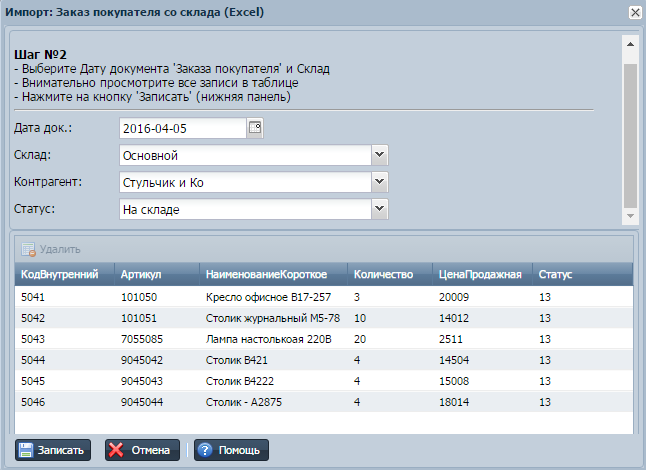Viewport: 646px width, 470px height.
Task: Sort by Количество column header
Action: [390, 274]
